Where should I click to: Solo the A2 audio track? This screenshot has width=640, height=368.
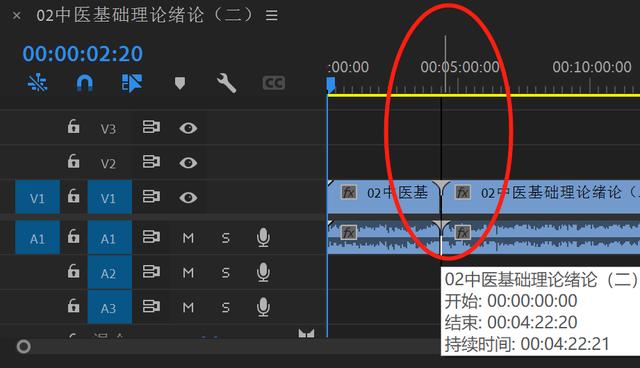pyautogui.click(x=225, y=272)
